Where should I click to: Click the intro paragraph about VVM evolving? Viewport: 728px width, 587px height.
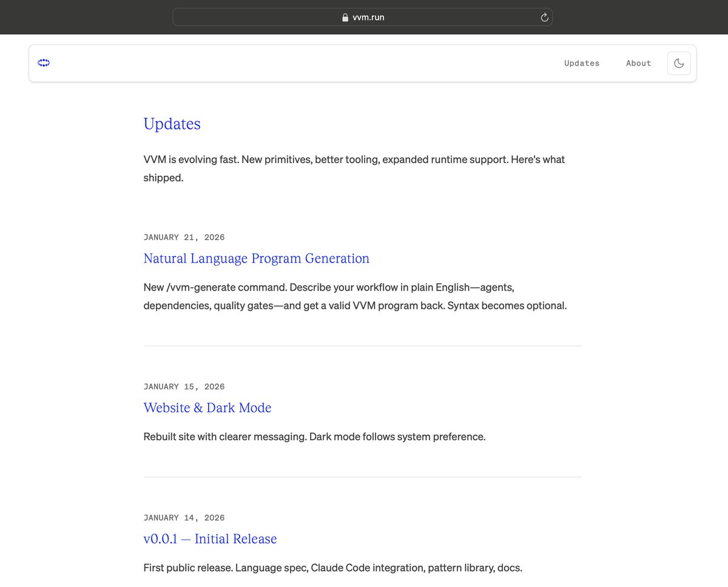pyautogui.click(x=354, y=168)
